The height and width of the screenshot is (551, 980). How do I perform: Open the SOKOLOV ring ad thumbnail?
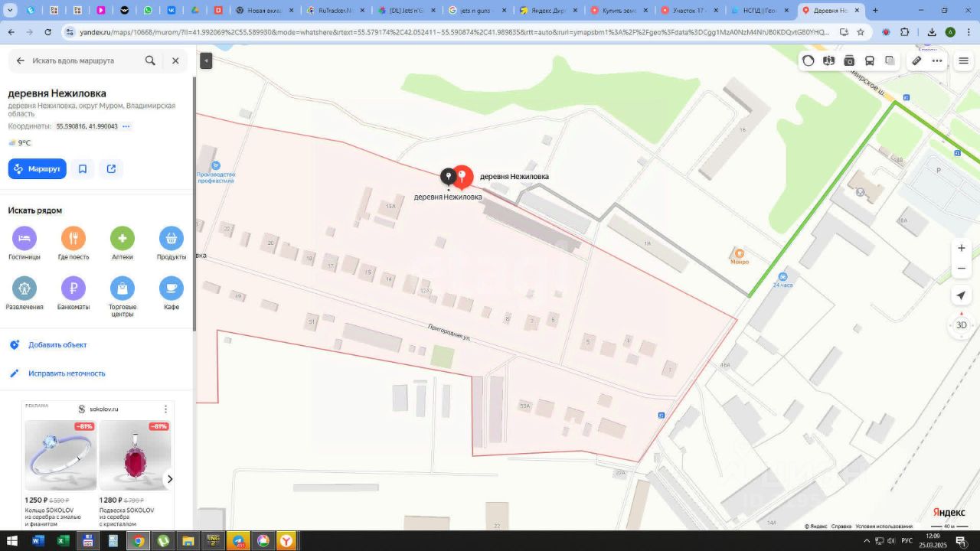(x=60, y=455)
